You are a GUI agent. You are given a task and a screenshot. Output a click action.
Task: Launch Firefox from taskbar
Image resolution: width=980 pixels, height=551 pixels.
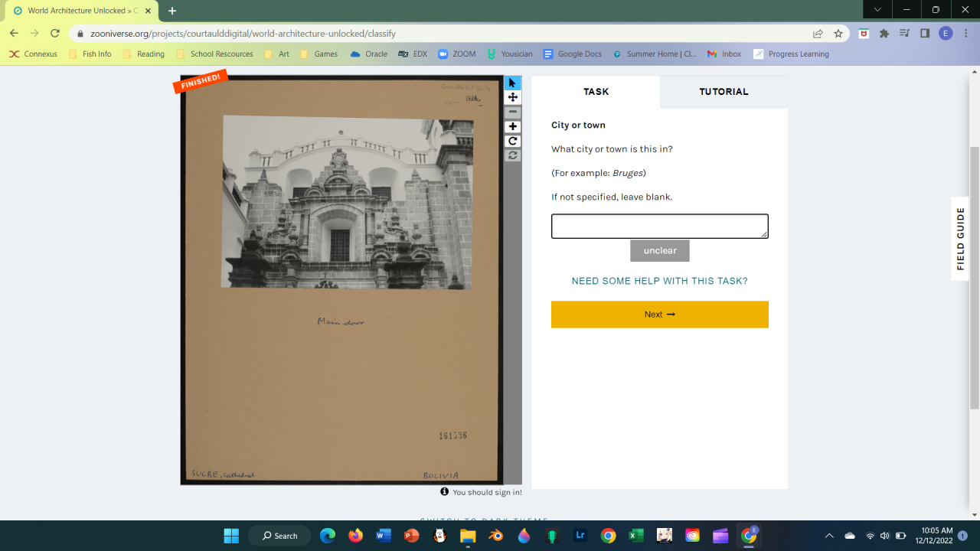[355, 536]
